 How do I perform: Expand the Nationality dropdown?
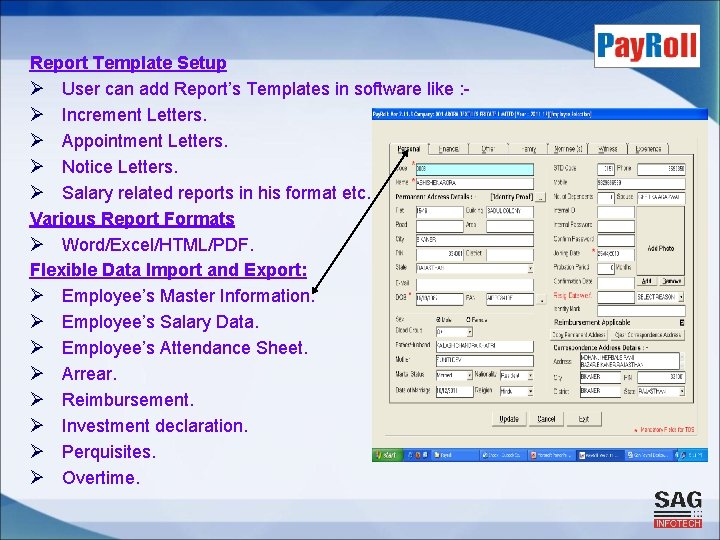(x=530, y=376)
